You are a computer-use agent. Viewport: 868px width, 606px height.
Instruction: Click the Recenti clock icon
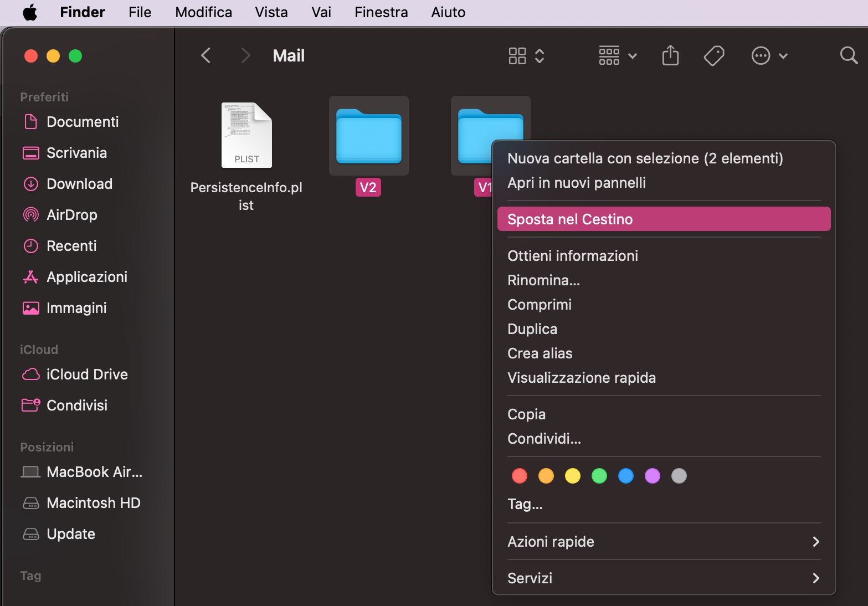(31, 246)
